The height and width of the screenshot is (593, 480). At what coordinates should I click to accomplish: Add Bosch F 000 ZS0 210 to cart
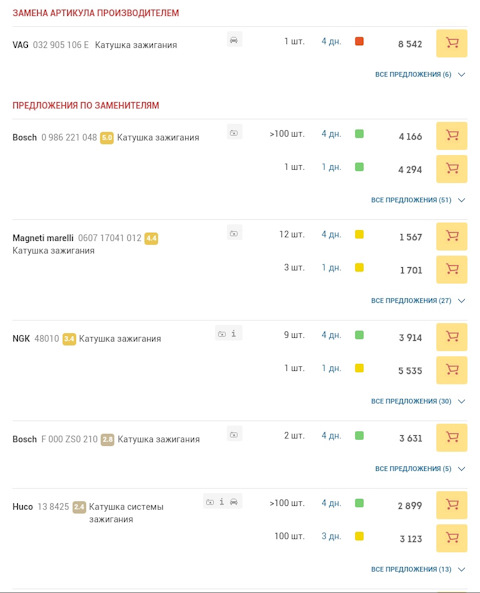click(452, 438)
